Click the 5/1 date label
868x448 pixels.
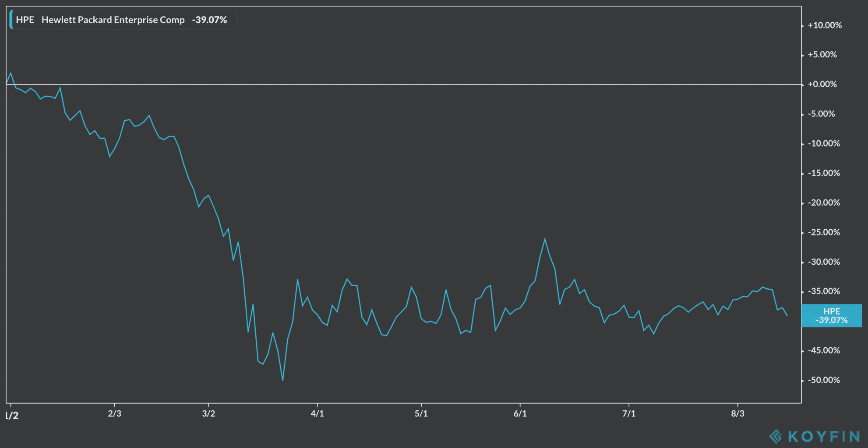pyautogui.click(x=421, y=414)
